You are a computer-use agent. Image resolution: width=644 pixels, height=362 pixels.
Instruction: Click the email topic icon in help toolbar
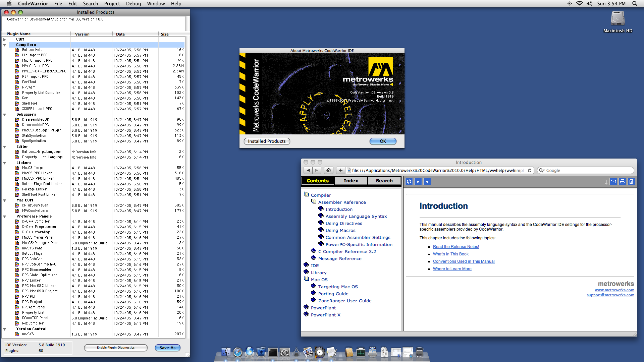coord(613,181)
